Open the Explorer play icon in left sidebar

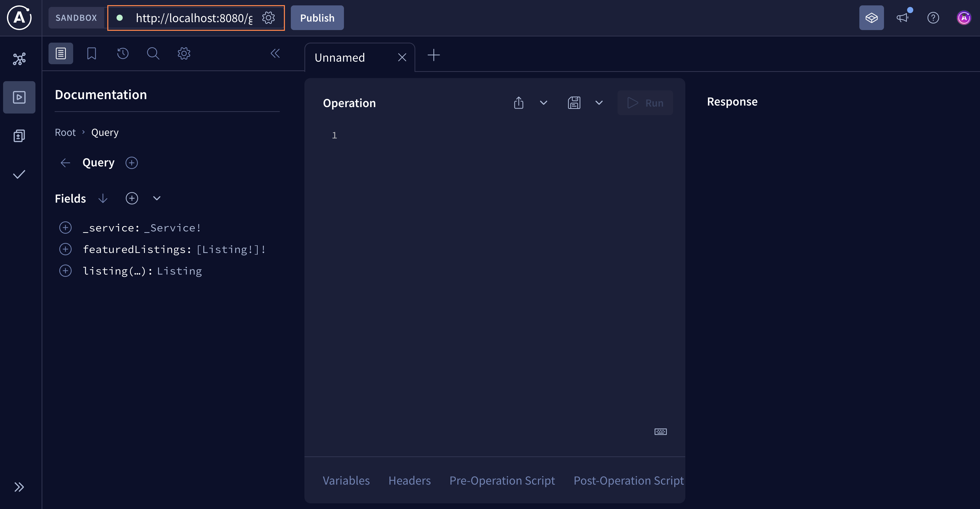click(x=19, y=97)
